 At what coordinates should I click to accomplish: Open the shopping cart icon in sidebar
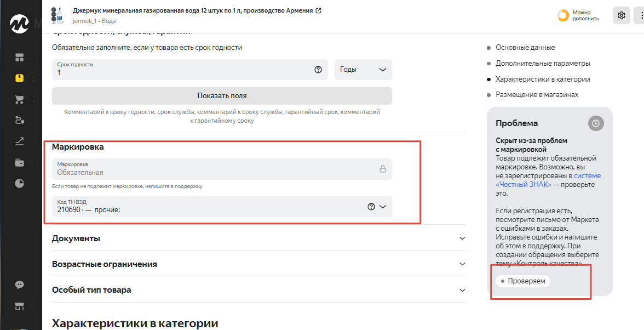tap(19, 99)
